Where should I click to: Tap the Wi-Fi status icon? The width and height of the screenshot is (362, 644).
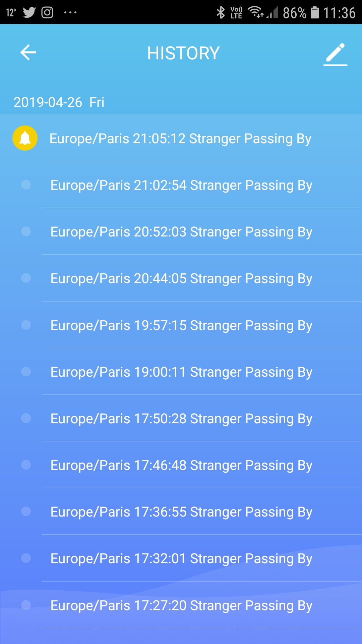(256, 13)
